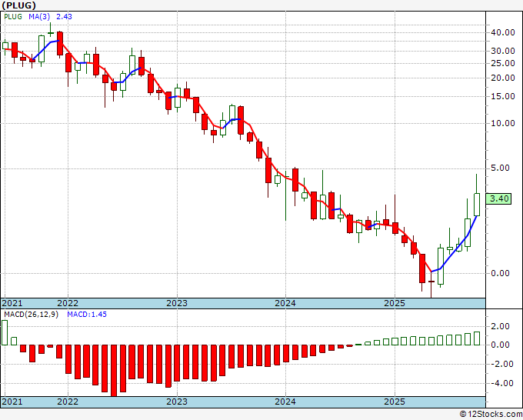Click 2021 on the price chart time axis

click(x=12, y=303)
